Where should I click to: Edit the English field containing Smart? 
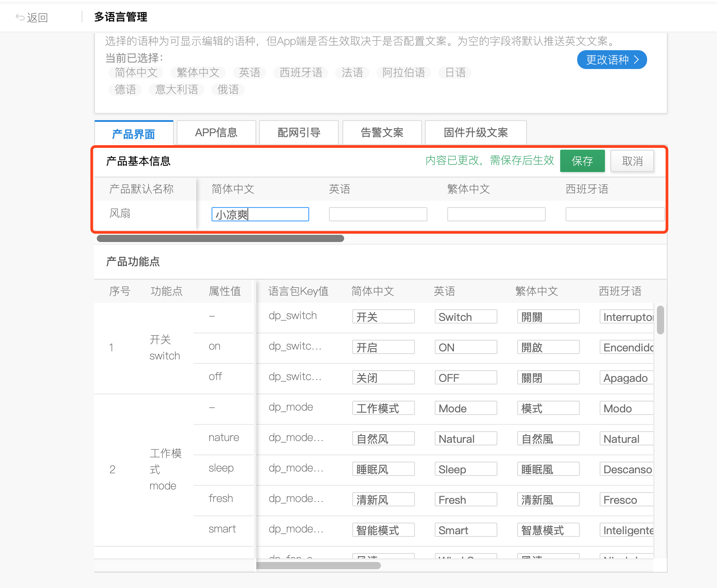[466, 530]
